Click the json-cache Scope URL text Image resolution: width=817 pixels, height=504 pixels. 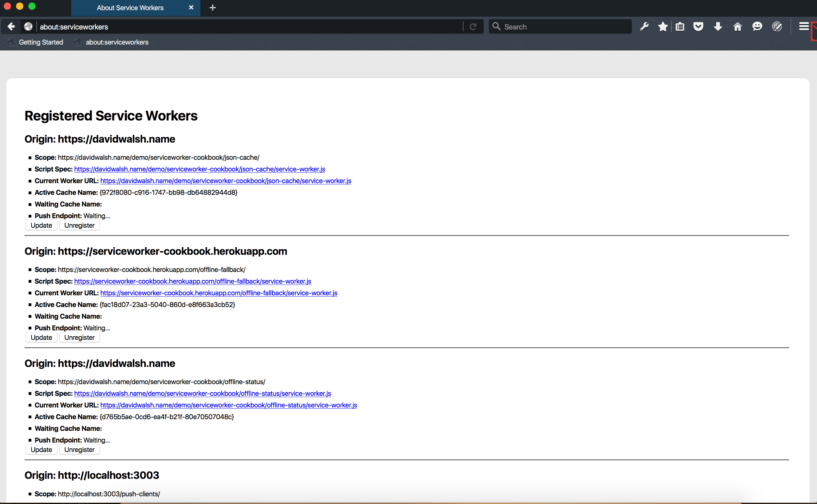coord(159,157)
